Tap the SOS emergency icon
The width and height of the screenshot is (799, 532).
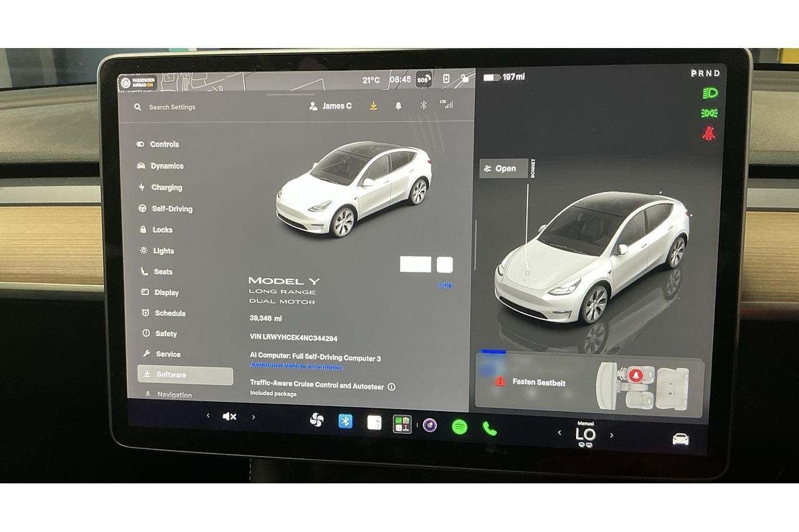point(423,79)
